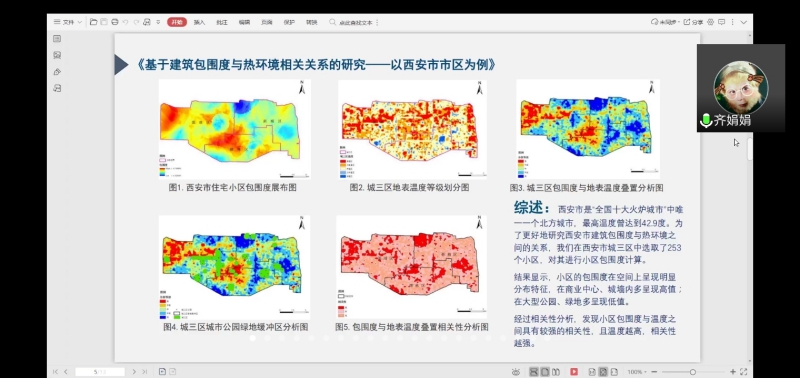
Task: Toggle single-page continuous view mode
Action: click(x=534, y=372)
